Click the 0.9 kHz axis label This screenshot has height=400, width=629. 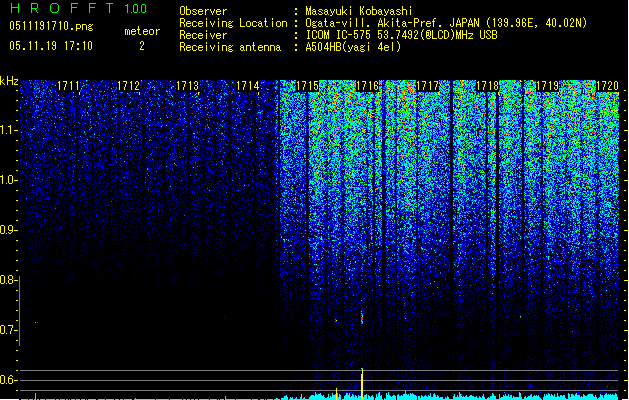9,230
